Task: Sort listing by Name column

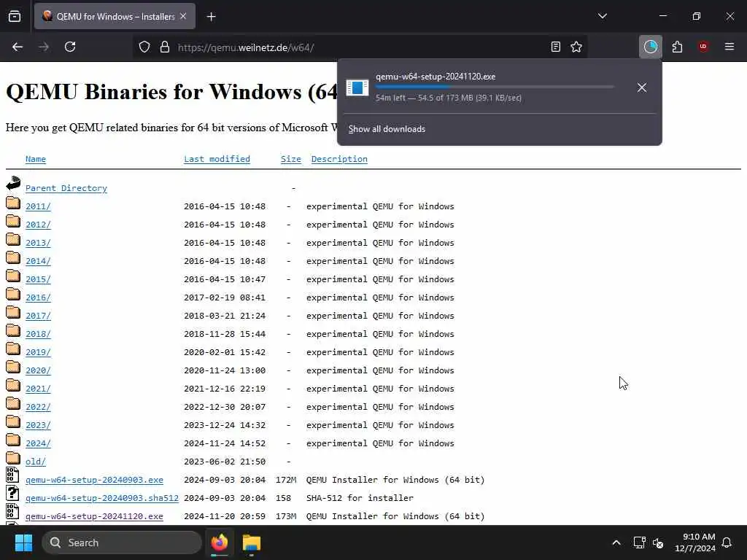Action: click(x=36, y=159)
